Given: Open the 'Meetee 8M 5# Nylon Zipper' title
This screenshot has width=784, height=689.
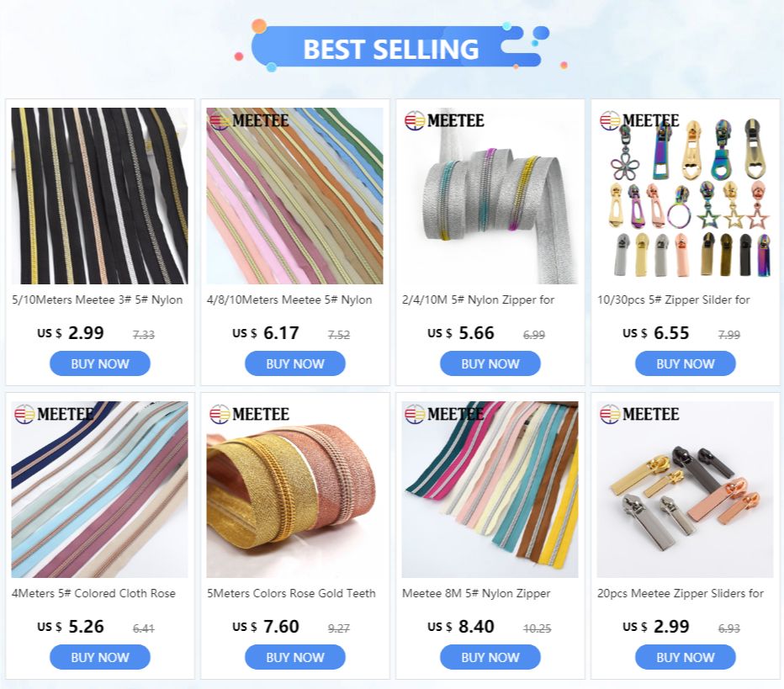Looking at the screenshot, I should click(476, 593).
